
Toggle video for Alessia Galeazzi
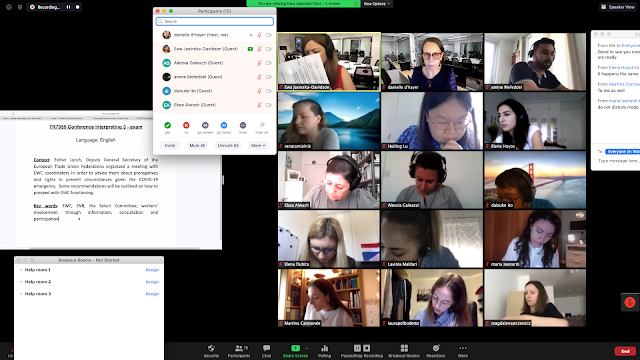click(269, 63)
